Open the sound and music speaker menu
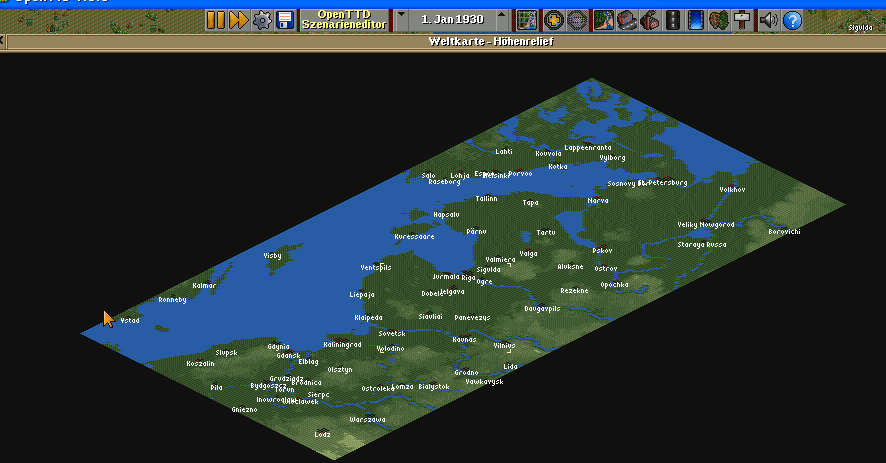The image size is (886, 463). [x=768, y=20]
